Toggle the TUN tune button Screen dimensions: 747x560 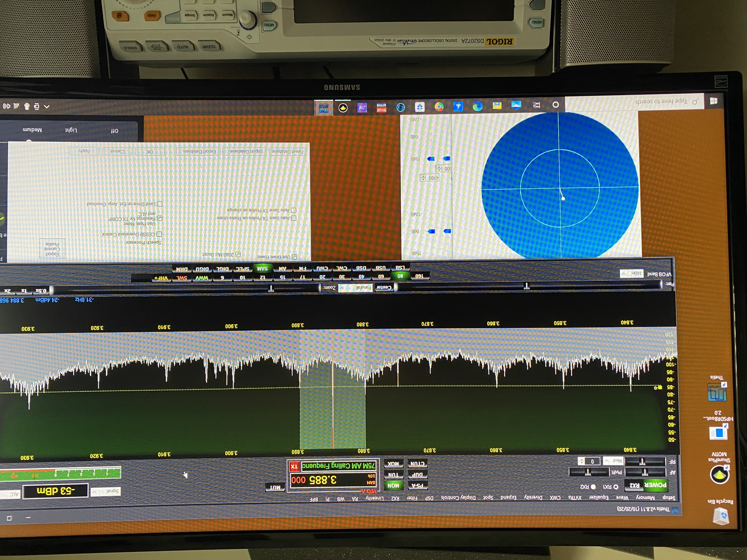coord(393,475)
